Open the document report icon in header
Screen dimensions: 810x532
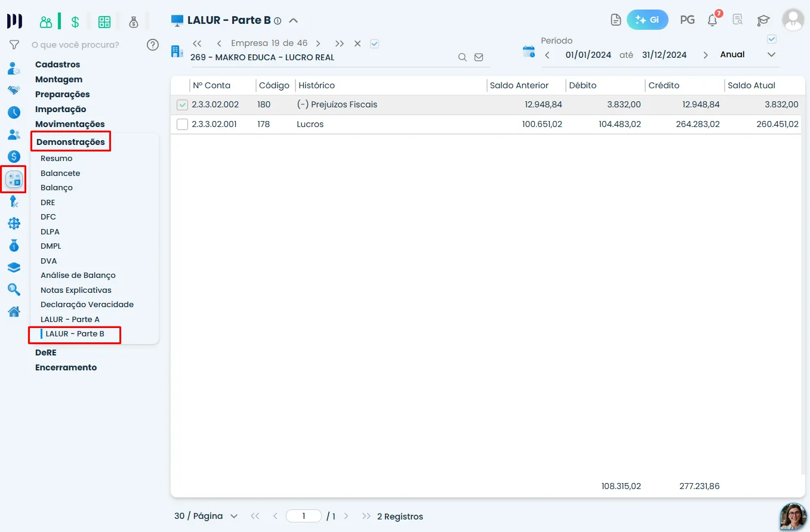[616, 20]
